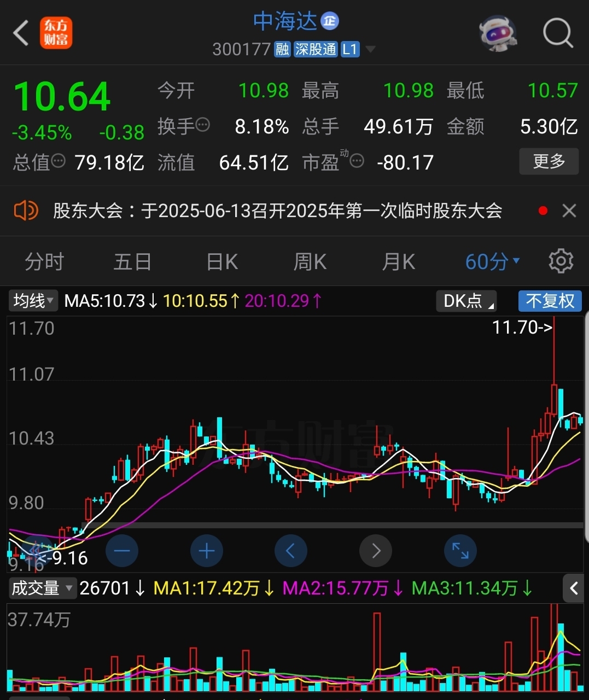Open the Eastmoney orange logo
The width and height of the screenshot is (589, 700).
coord(56,33)
